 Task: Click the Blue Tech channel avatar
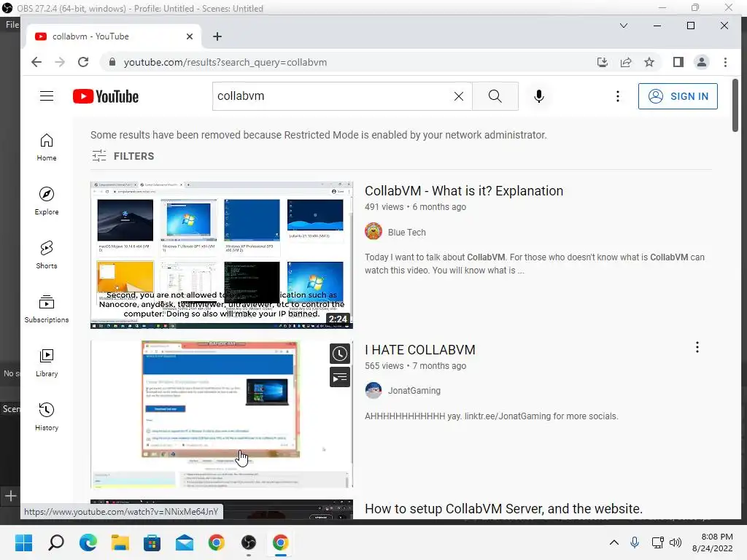pos(373,231)
